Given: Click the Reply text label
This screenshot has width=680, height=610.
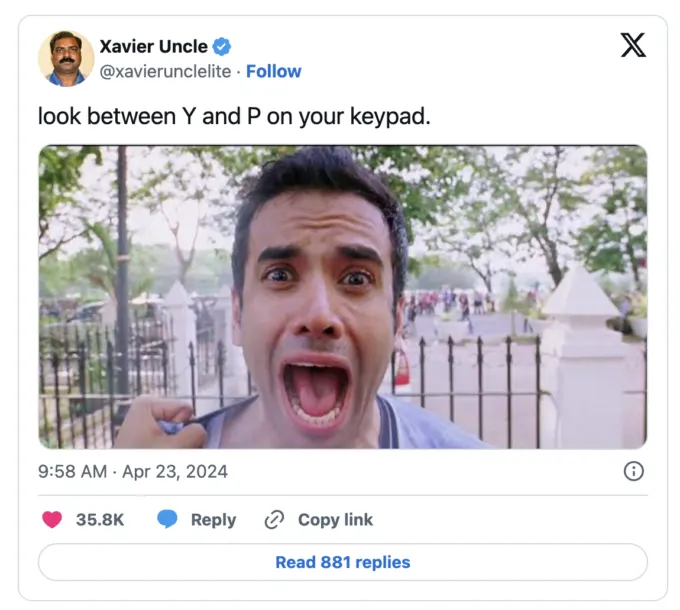Looking at the screenshot, I should (213, 519).
